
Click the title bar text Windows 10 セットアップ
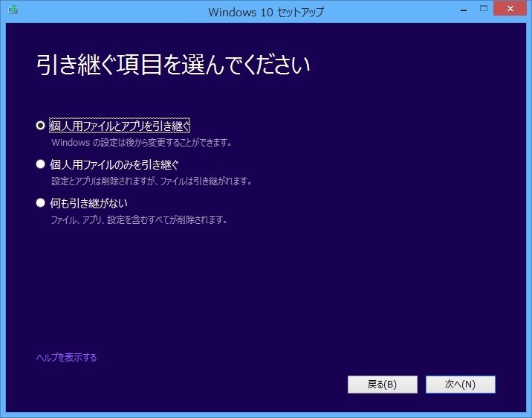266,12
